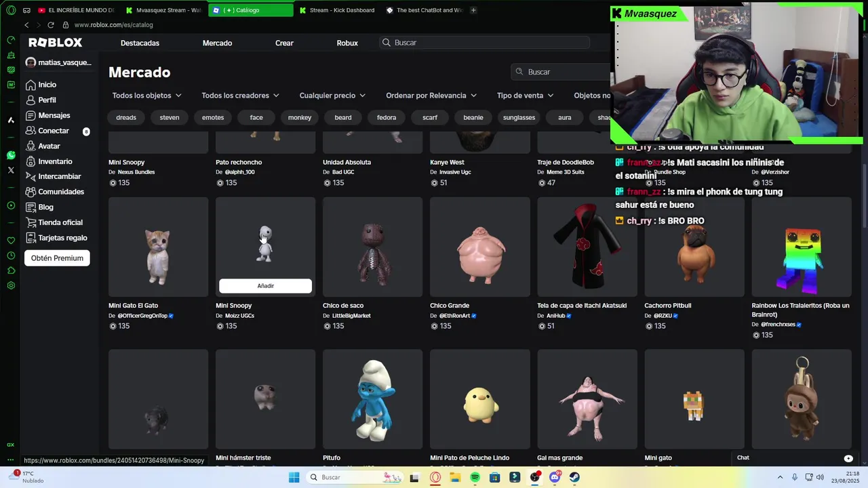868x488 pixels.
Task: Switch to Stream - Kick Dashboard tab
Action: click(x=338, y=10)
